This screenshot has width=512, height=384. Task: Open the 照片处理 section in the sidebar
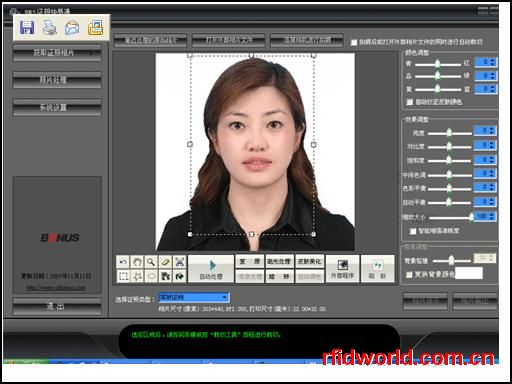pyautogui.click(x=57, y=80)
